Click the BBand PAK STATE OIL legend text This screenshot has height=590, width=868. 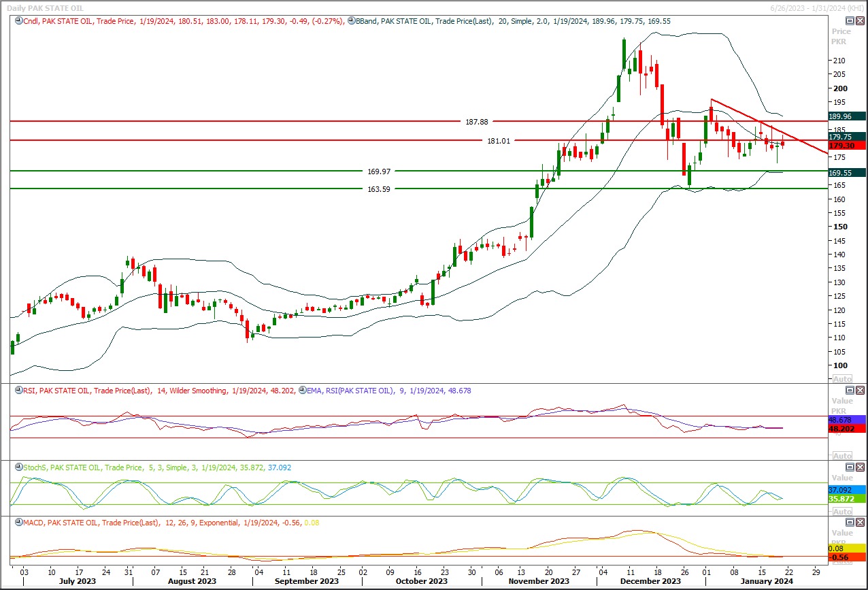pos(513,21)
